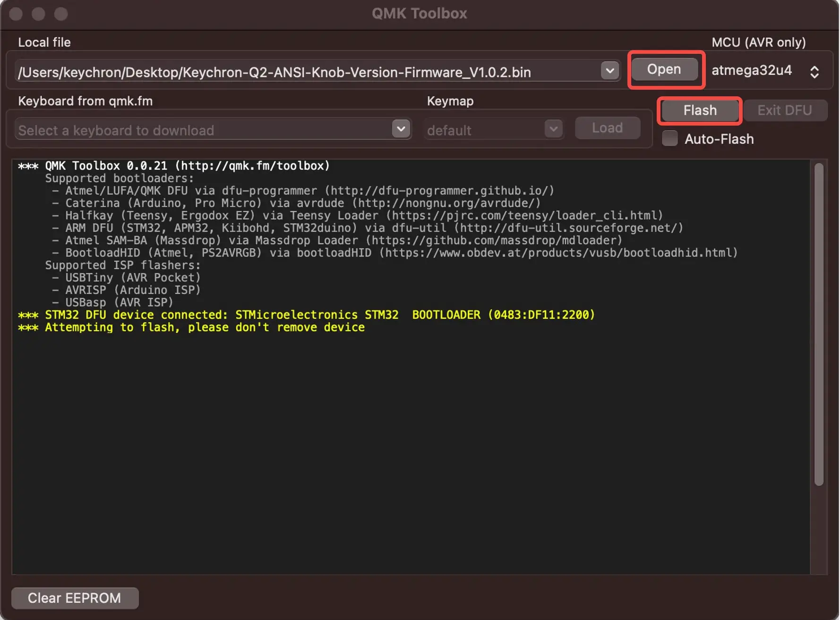Click the yellow window minimize button
Screen dimensions: 840x620
(x=38, y=14)
